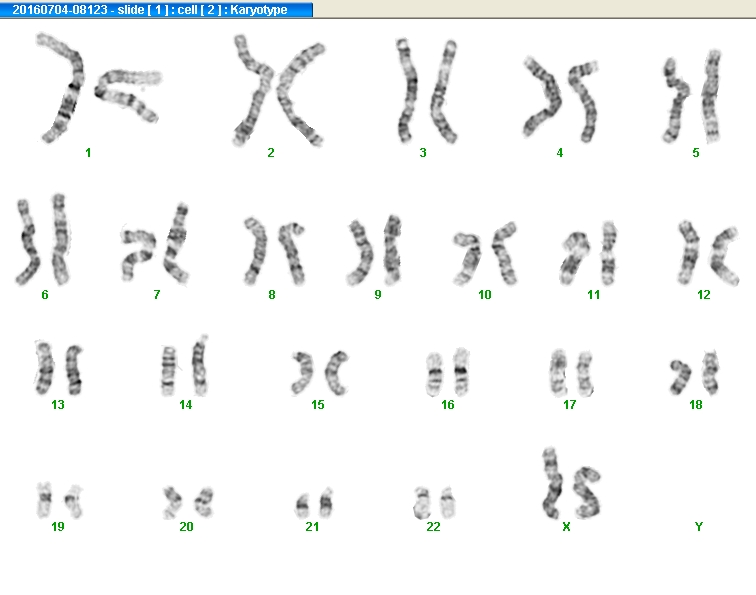Select the left chromosome 9 image
756x595 pixels.
pos(361,253)
